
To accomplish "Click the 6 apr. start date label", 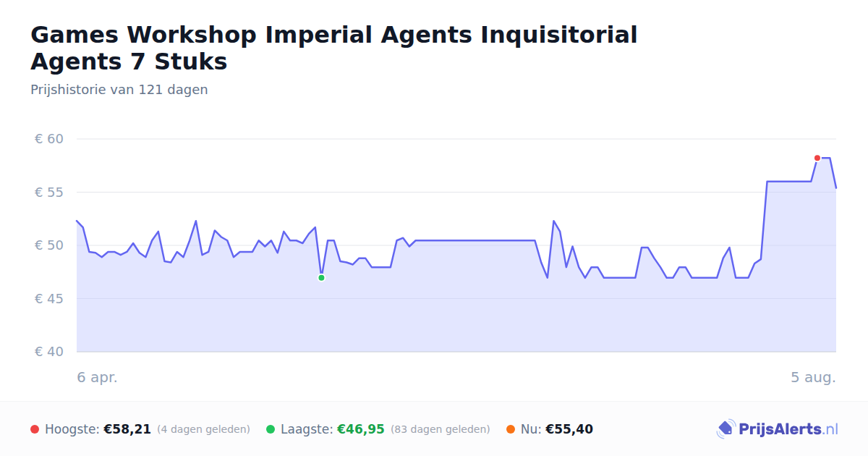I will (98, 377).
